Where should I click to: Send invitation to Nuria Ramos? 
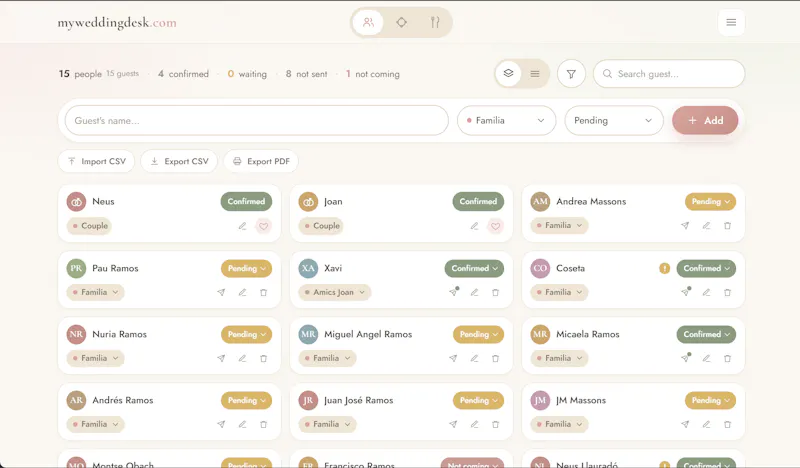221,358
